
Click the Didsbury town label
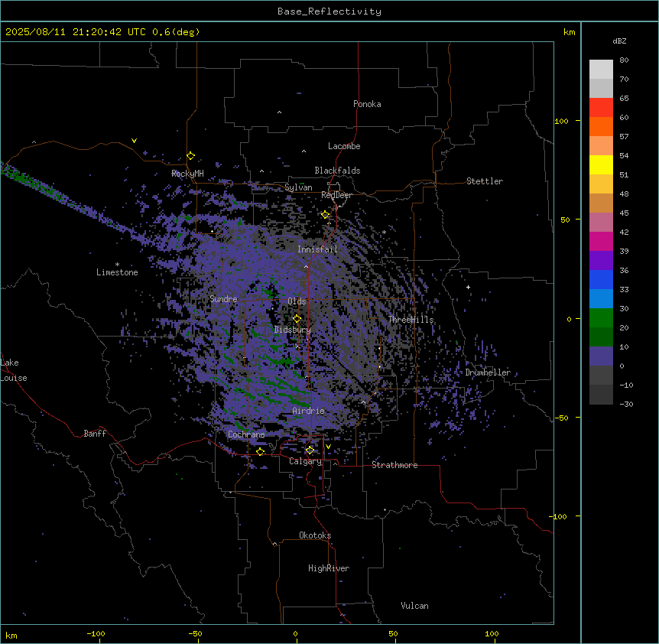[293, 330]
